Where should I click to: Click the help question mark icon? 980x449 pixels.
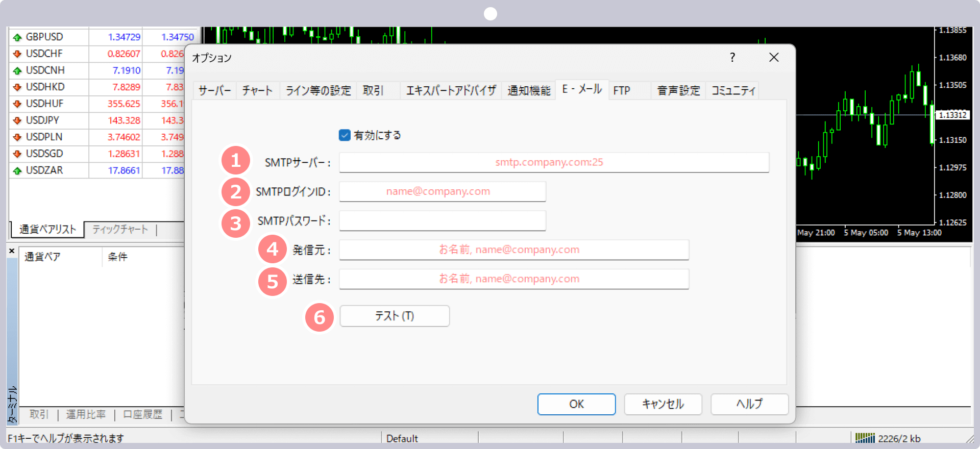tap(732, 57)
